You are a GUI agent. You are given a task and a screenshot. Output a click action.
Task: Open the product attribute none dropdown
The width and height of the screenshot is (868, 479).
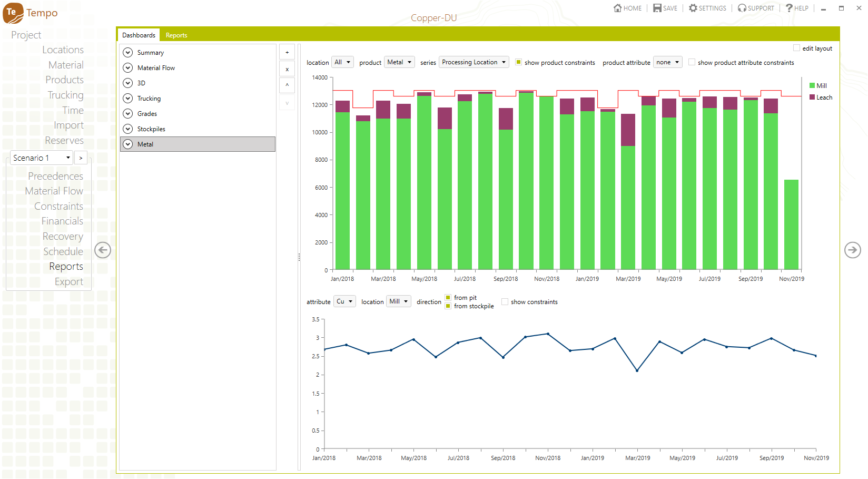(x=667, y=62)
